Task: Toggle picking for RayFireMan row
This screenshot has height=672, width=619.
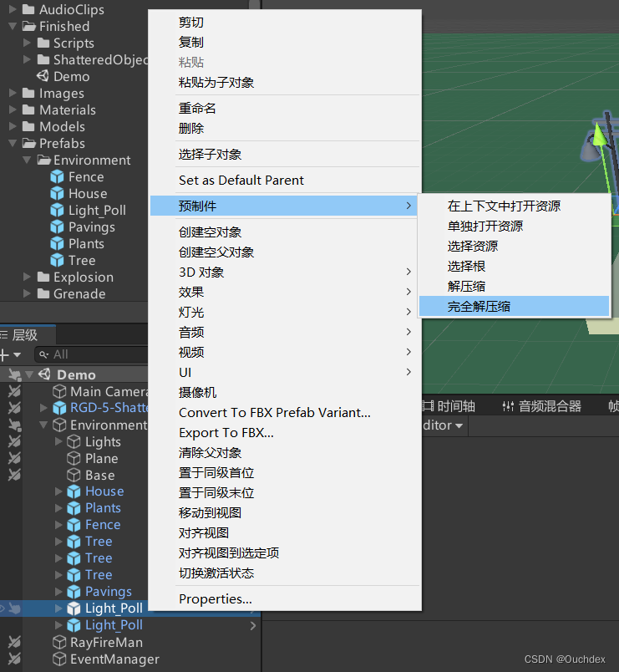Action: point(14,642)
